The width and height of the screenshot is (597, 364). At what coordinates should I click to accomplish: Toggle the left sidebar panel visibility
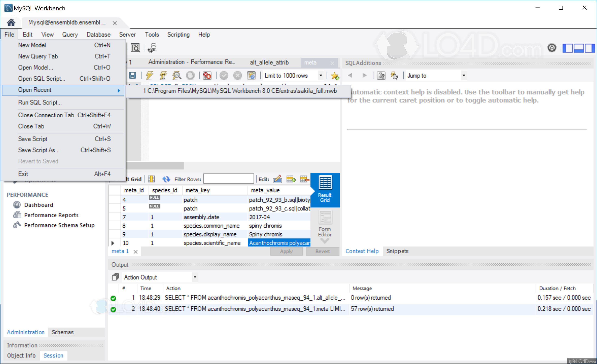[568, 48]
